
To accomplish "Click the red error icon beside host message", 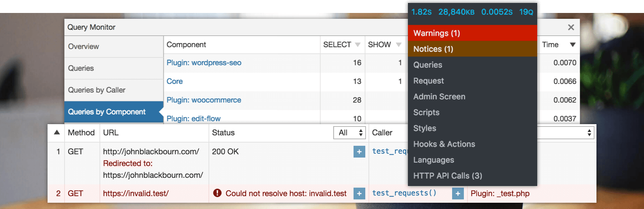I will (217, 193).
